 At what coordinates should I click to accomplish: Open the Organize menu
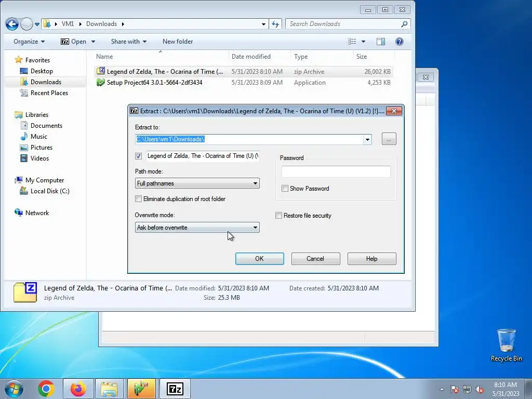coord(29,42)
